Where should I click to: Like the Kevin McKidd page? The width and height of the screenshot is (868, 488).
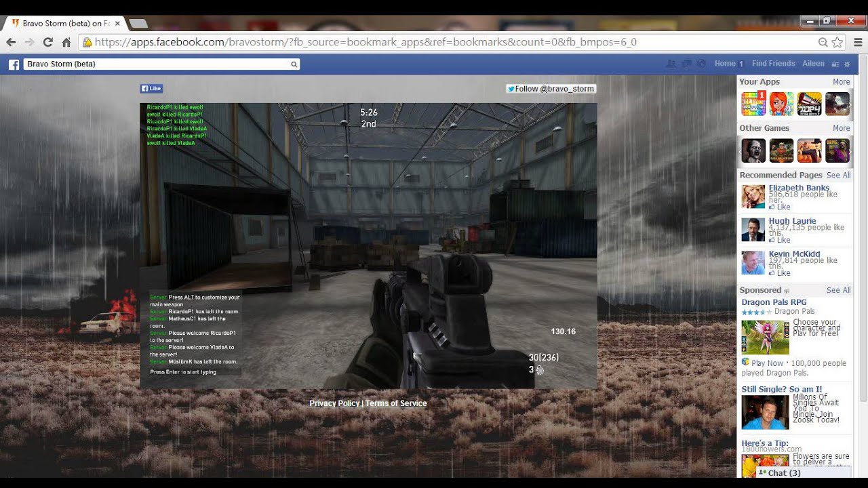click(780, 273)
